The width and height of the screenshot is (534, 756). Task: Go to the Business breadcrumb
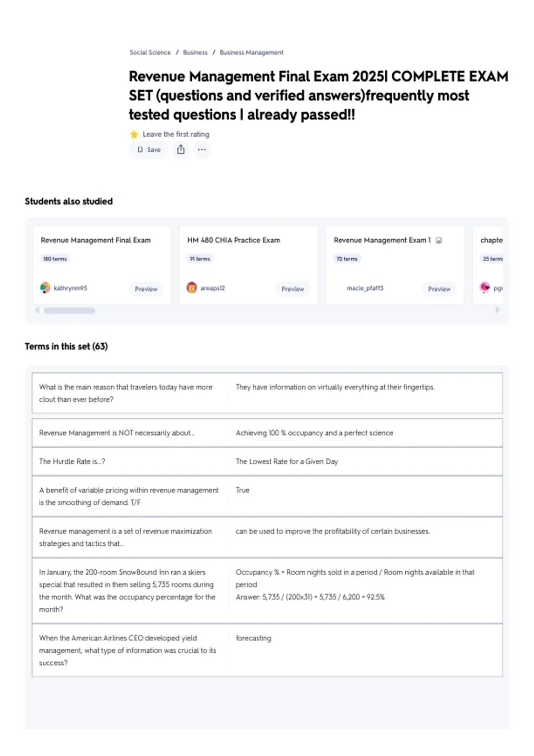click(195, 52)
